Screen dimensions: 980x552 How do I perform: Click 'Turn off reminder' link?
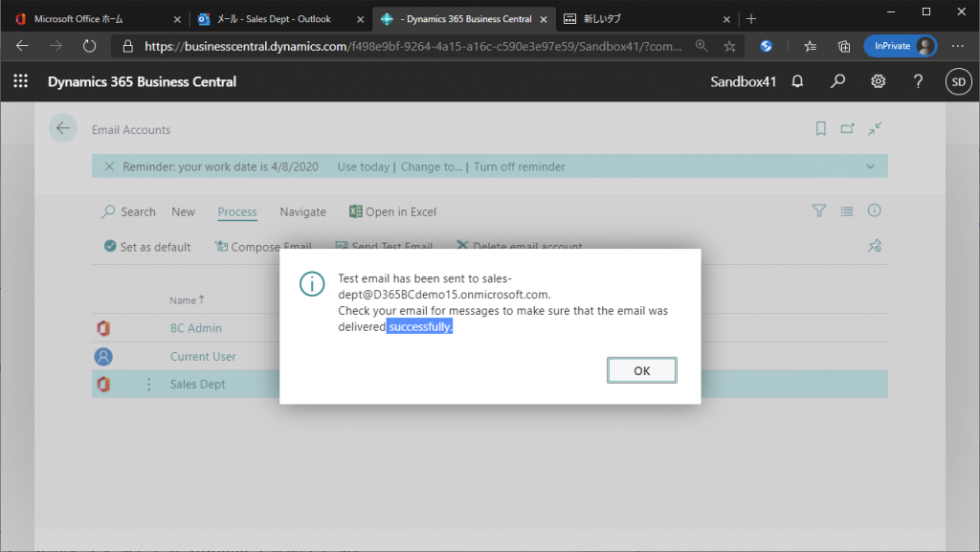tap(520, 166)
